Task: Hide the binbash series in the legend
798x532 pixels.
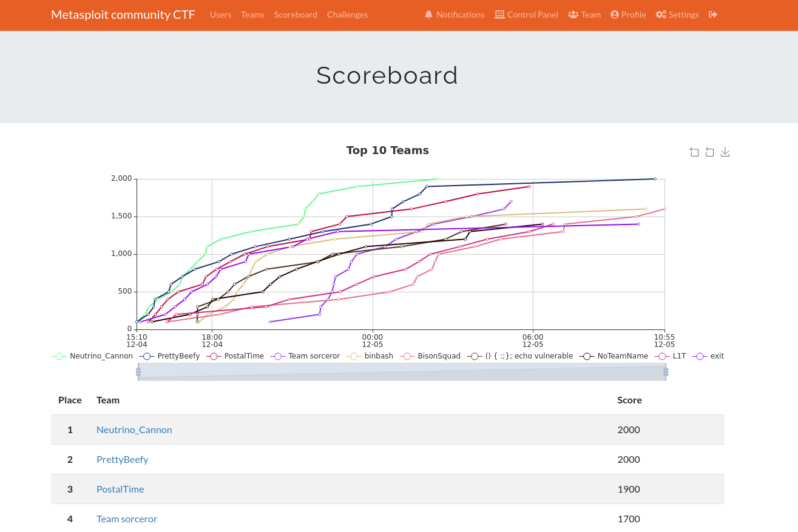Action: (x=370, y=356)
